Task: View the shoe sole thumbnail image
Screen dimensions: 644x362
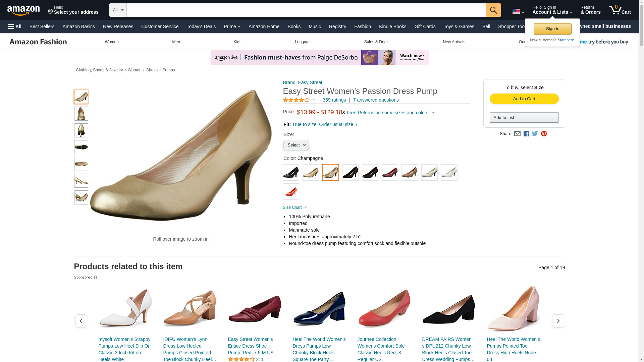Action: click(x=81, y=147)
